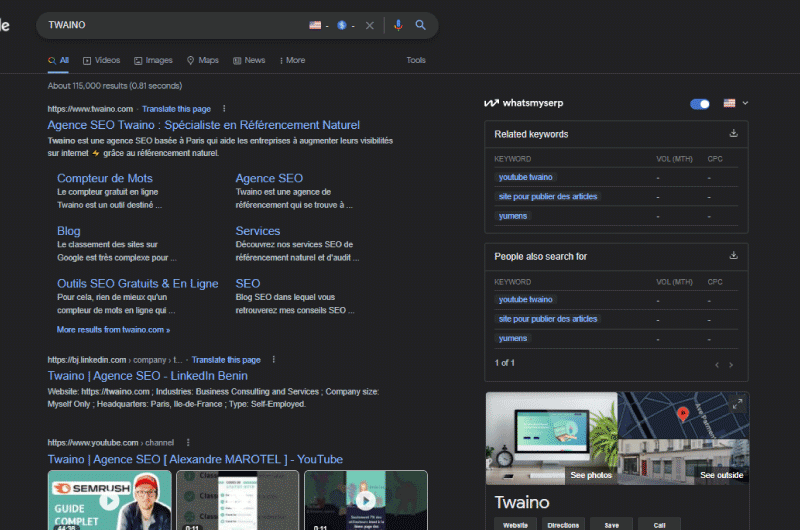Open the flag country selector in search bar
The width and height of the screenshot is (800, 530).
coord(319,25)
